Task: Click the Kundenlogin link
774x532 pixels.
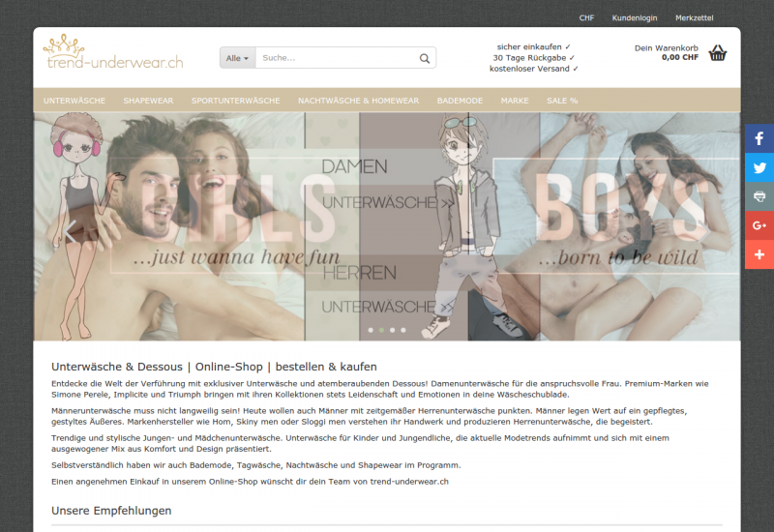Action: [635, 18]
